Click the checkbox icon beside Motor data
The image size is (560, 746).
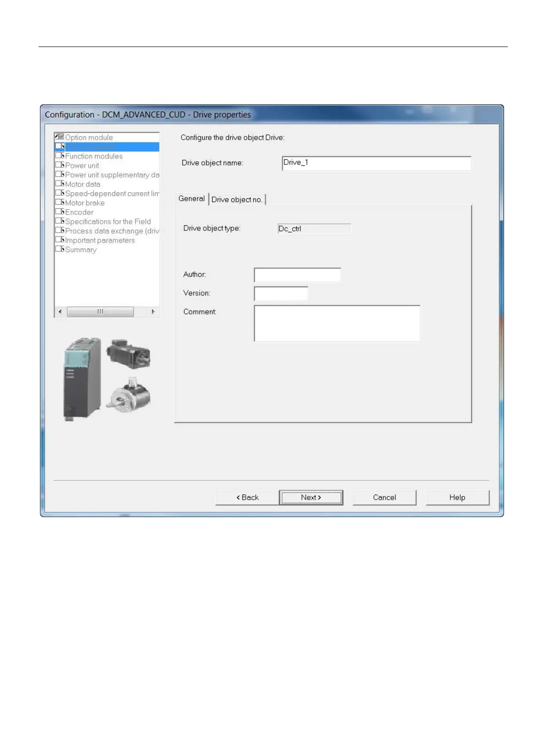pos(60,184)
